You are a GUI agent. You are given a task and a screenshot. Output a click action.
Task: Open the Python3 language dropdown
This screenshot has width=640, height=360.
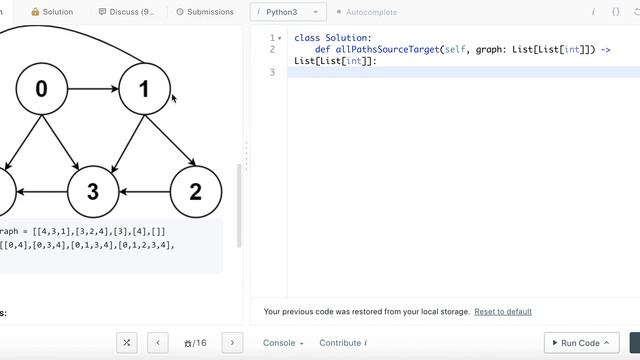288,12
